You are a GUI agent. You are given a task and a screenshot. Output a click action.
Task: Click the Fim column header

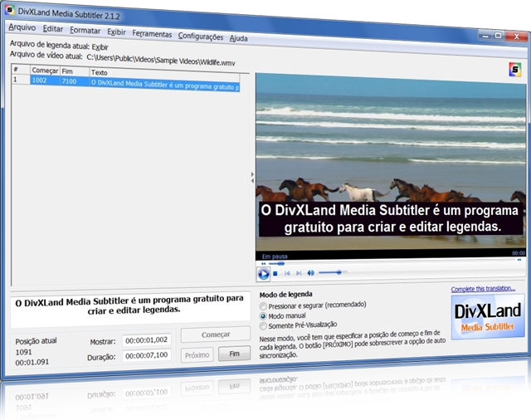click(x=75, y=71)
